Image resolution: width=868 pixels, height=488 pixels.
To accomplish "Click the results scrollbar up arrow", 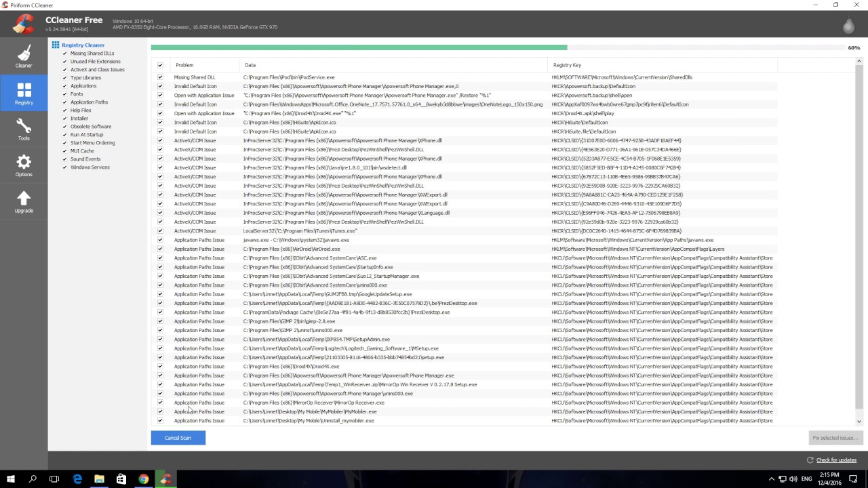I will [x=859, y=62].
